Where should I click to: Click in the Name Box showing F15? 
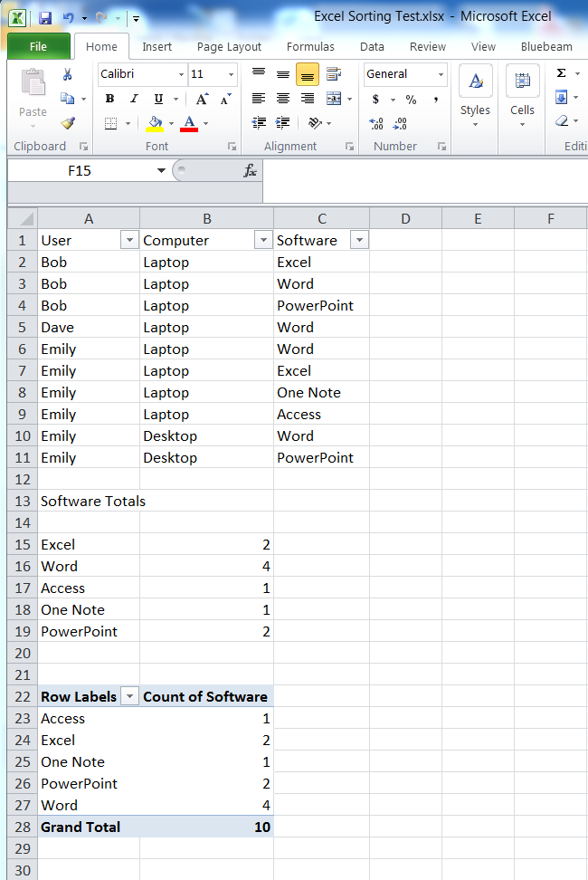point(80,170)
